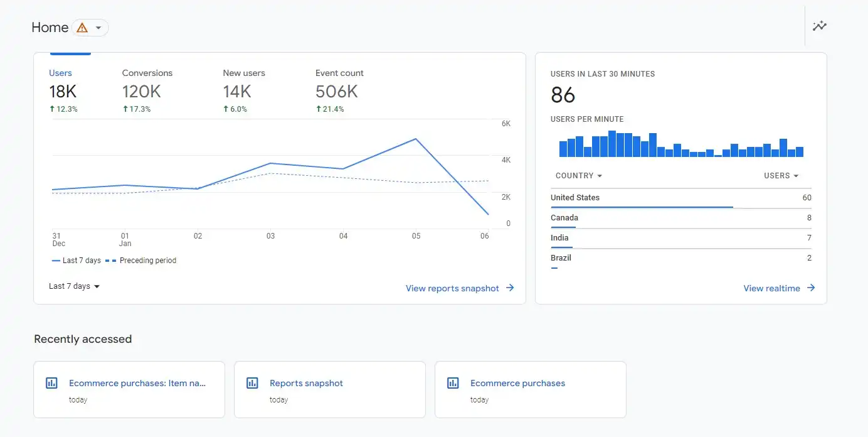Open the Ecommerce purchases recent card

(x=531, y=389)
